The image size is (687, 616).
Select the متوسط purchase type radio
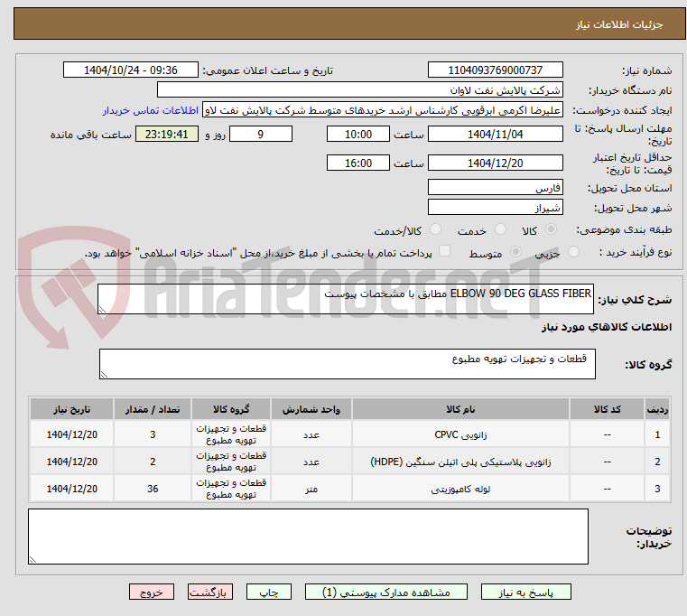click(x=515, y=252)
